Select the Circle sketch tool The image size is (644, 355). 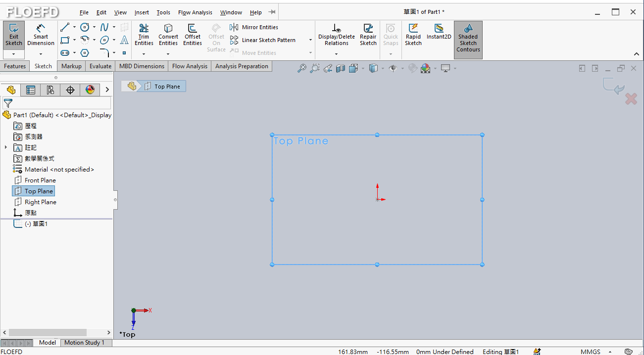click(x=85, y=27)
